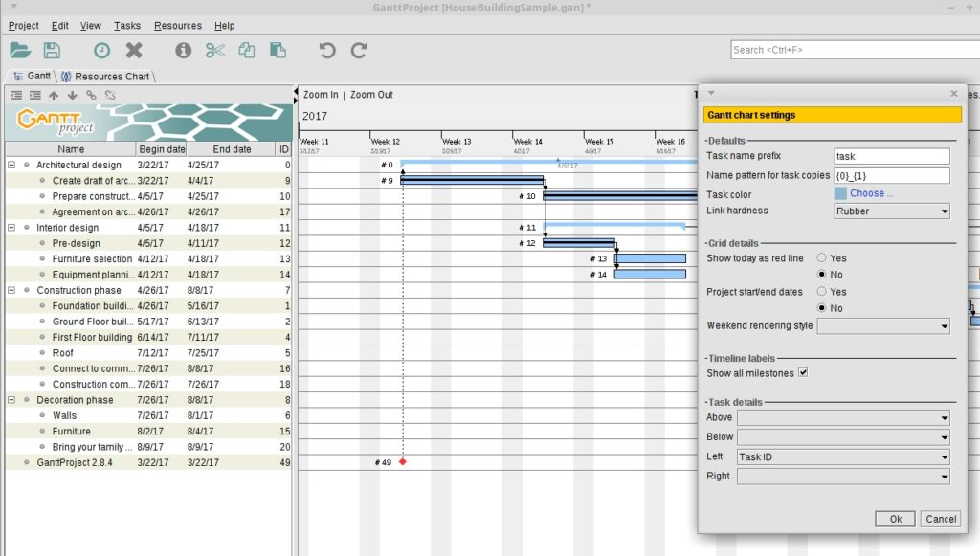The image size is (980, 556).
Task: Open the Weekend rendering style dropdown
Action: tap(882, 325)
